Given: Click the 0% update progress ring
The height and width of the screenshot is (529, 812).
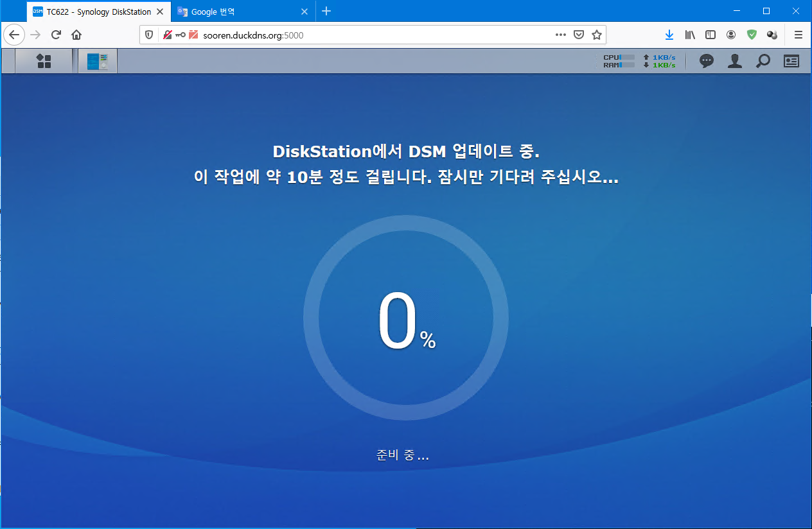Looking at the screenshot, I should click(406, 318).
